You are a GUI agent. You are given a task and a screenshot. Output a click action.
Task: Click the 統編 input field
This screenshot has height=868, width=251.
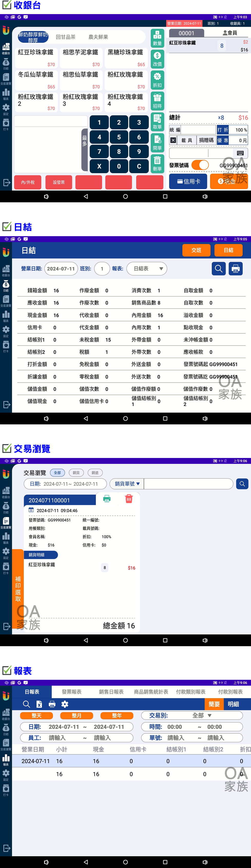[x=198, y=130]
